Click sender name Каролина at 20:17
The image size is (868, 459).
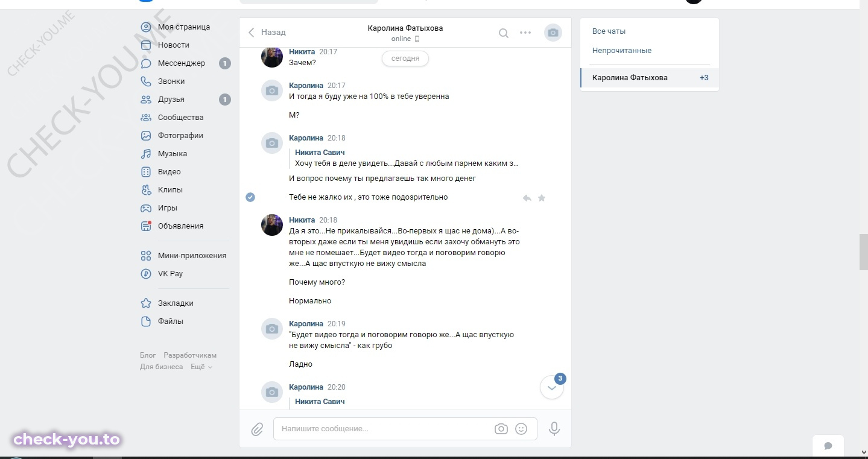[x=306, y=86]
